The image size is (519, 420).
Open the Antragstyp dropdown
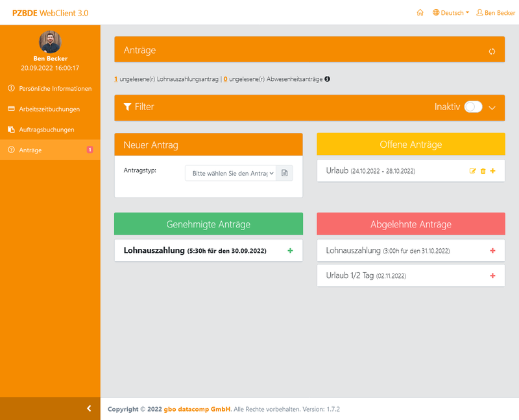tap(230, 173)
